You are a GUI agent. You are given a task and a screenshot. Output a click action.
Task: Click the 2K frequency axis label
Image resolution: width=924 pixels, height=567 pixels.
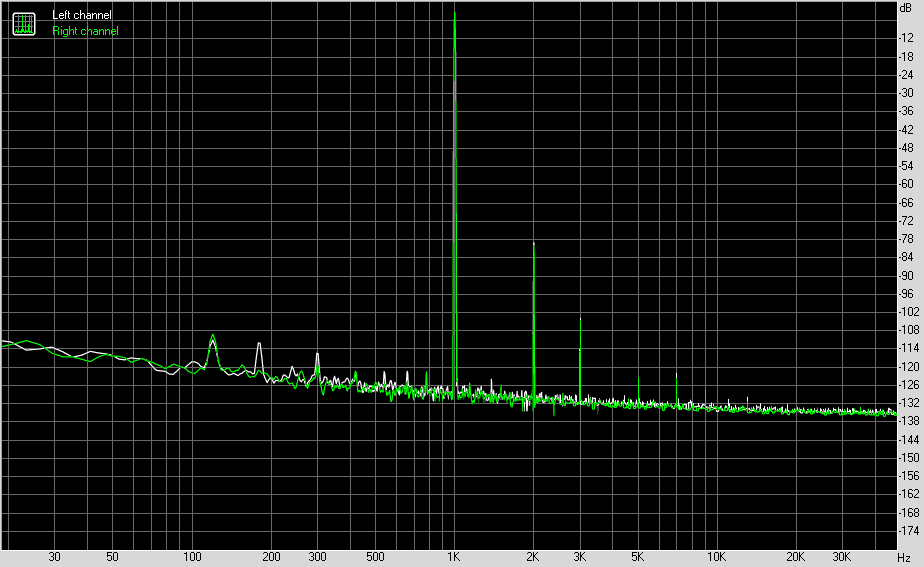pyautogui.click(x=533, y=557)
